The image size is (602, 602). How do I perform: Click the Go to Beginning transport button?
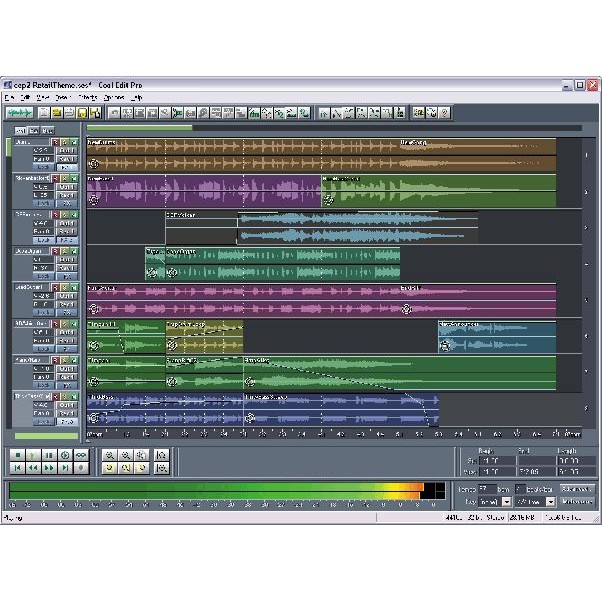[17, 467]
